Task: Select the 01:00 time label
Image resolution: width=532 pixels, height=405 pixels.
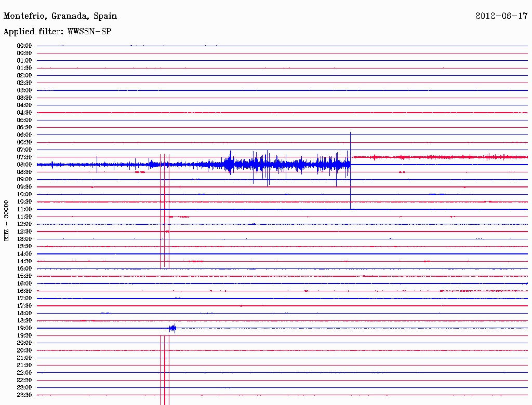Action: coord(24,61)
